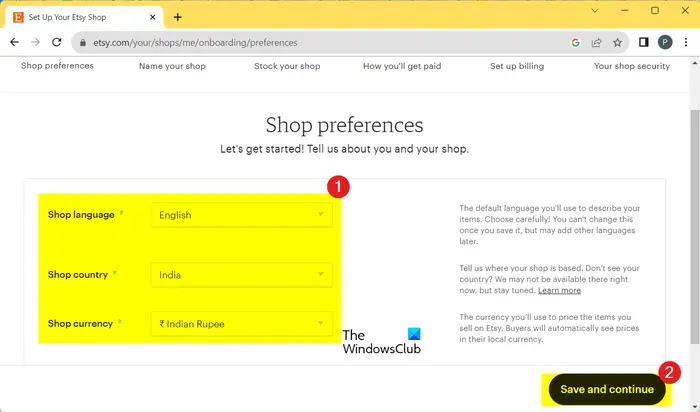Share this page via address bar icon
700x412 pixels.
pos(597,43)
